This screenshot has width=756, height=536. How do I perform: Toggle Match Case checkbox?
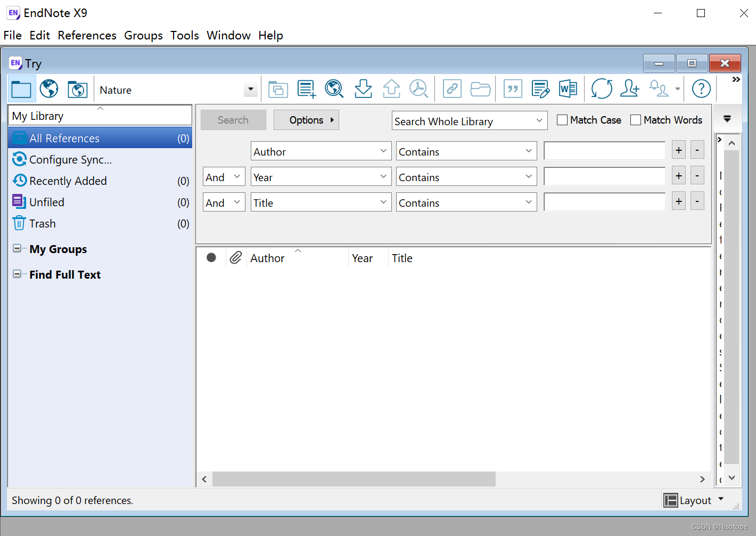[x=562, y=120]
